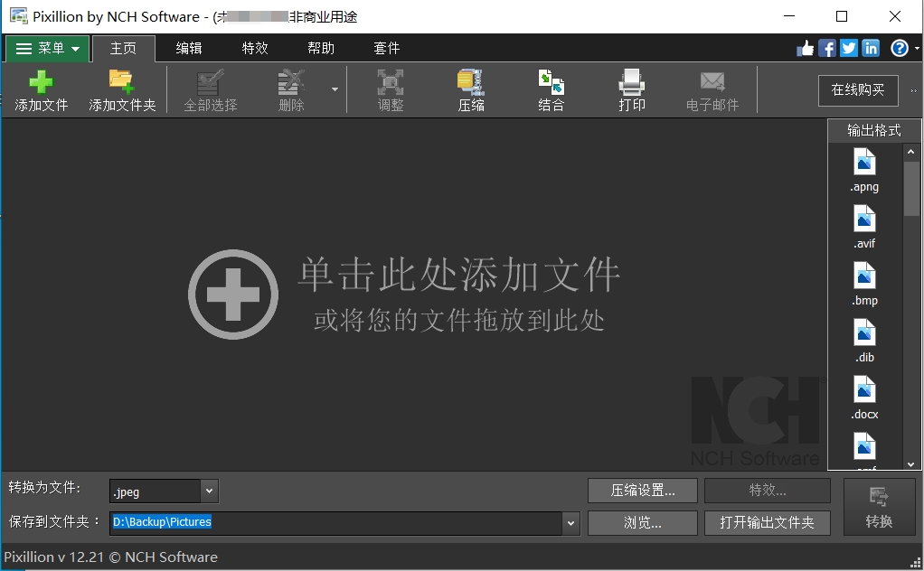Click the Select All (全部选择) toolbar icon

[x=210, y=82]
